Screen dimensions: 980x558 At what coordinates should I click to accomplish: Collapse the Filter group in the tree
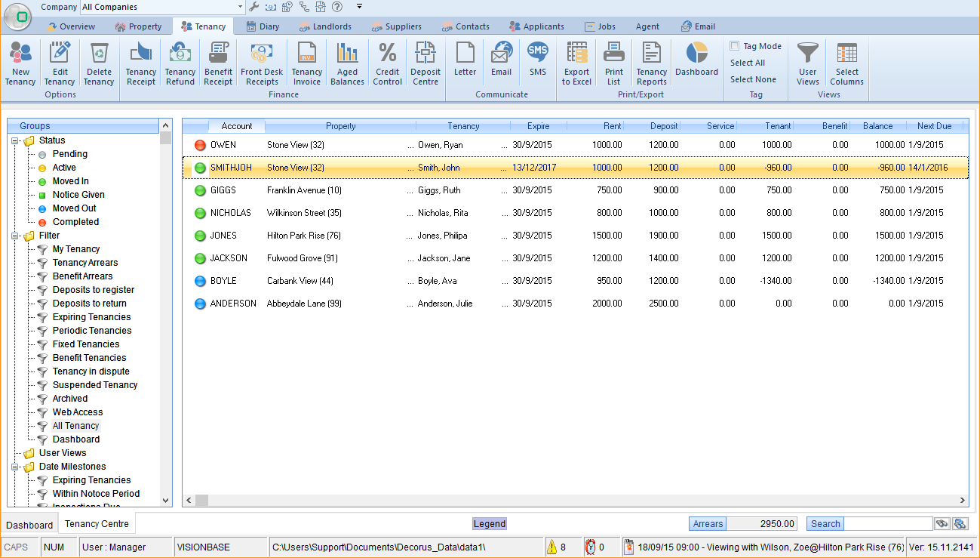pos(14,236)
